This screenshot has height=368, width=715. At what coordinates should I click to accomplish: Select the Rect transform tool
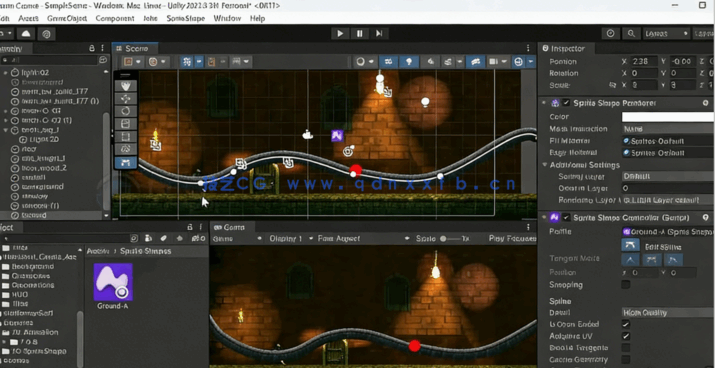pos(125,136)
